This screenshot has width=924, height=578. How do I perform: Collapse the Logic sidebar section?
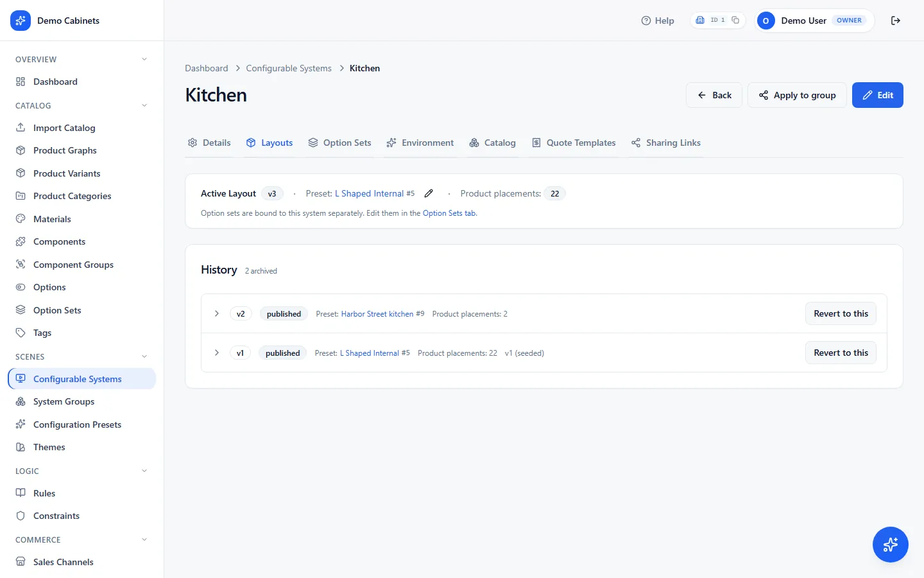click(144, 471)
